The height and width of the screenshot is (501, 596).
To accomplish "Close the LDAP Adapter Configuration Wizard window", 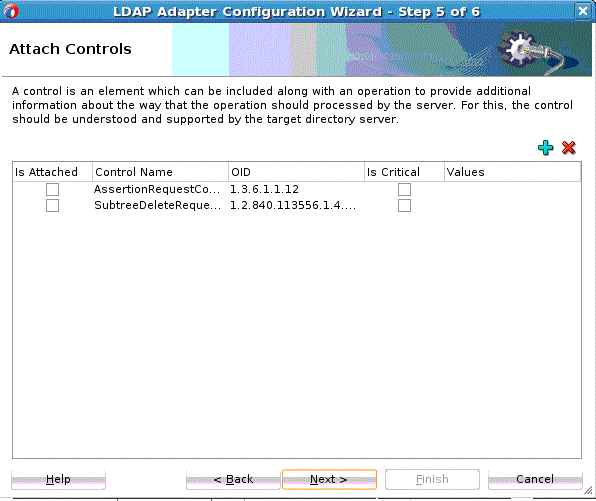I will (x=583, y=11).
